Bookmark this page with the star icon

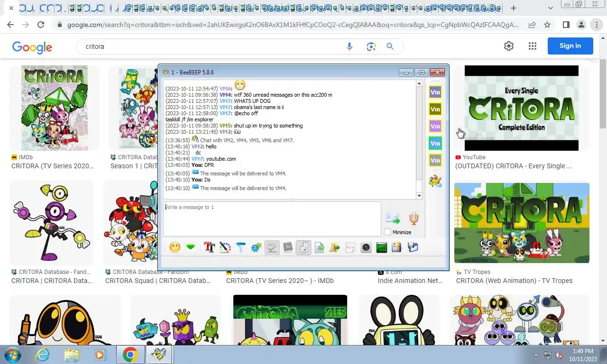(x=547, y=25)
